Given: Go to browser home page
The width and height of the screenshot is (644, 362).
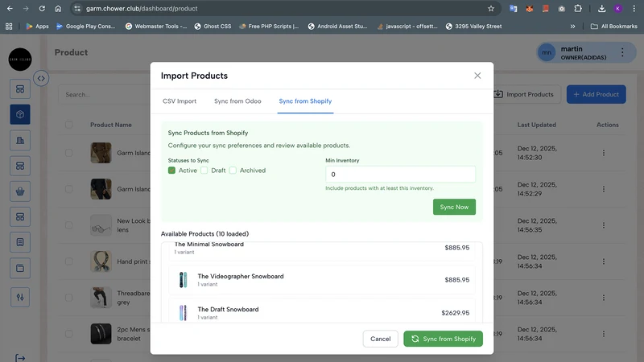Looking at the screenshot, I should click(x=58, y=8).
